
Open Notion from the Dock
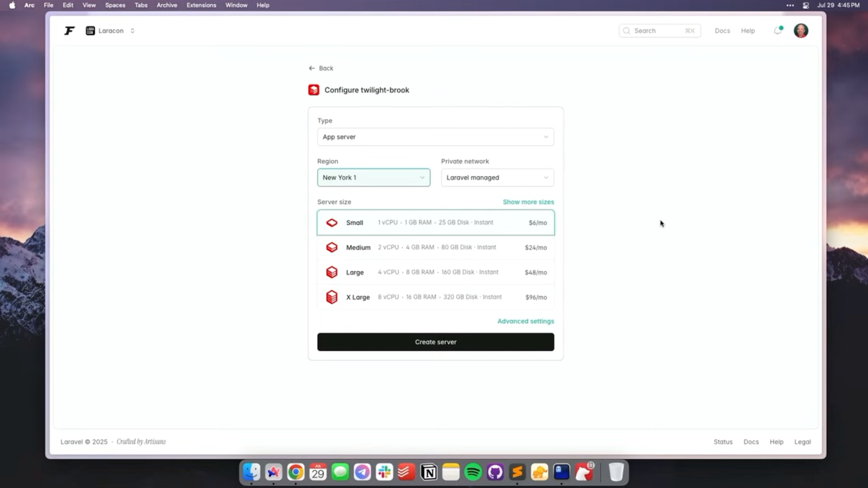coord(429,473)
